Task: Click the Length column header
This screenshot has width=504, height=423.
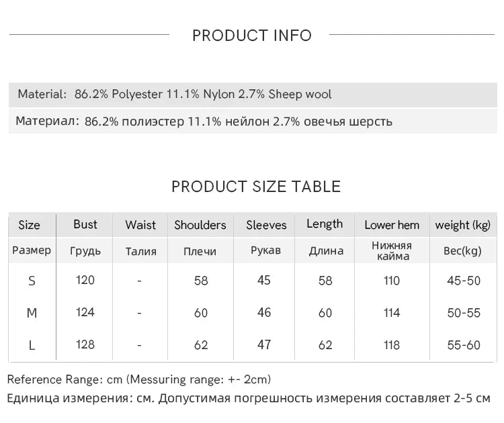Action: (x=325, y=224)
